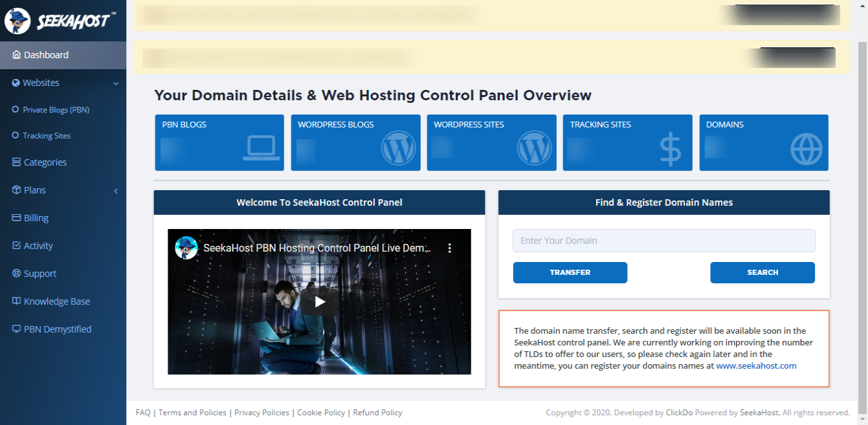Click dollar sign icon on Tracking Sites card
Viewport: 868px width, 425px height.
tap(670, 149)
